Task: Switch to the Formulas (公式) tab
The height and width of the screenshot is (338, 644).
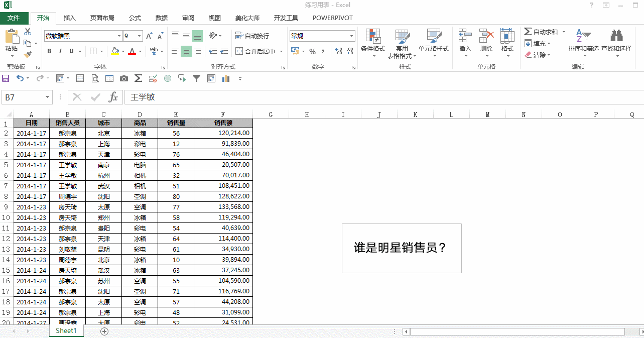Action: pyautogui.click(x=135, y=18)
